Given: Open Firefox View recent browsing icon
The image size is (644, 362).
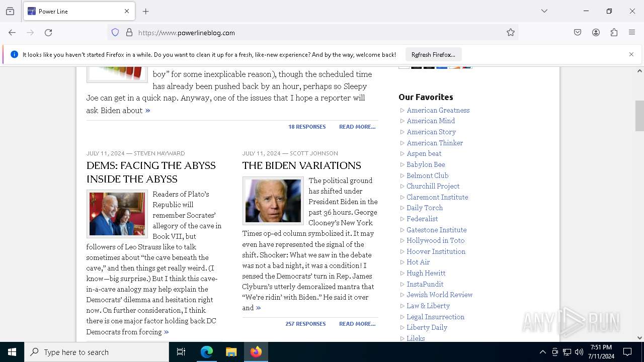Looking at the screenshot, I should (x=10, y=11).
